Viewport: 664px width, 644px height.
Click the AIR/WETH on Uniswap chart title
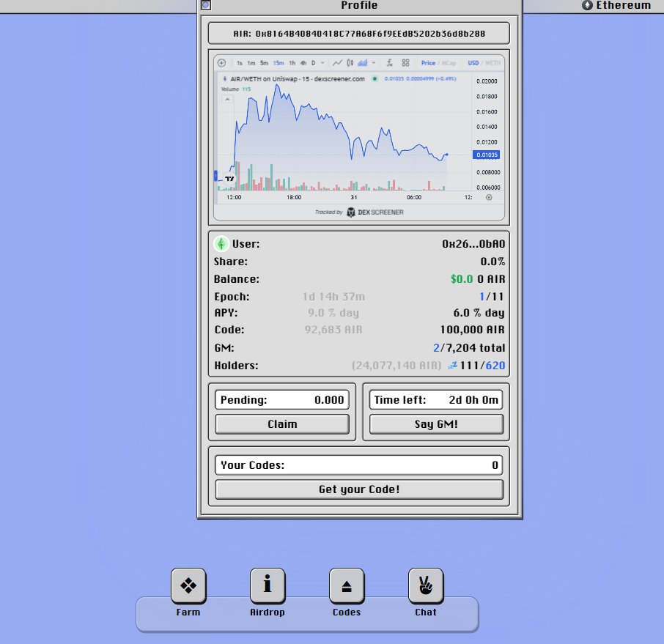(x=298, y=78)
